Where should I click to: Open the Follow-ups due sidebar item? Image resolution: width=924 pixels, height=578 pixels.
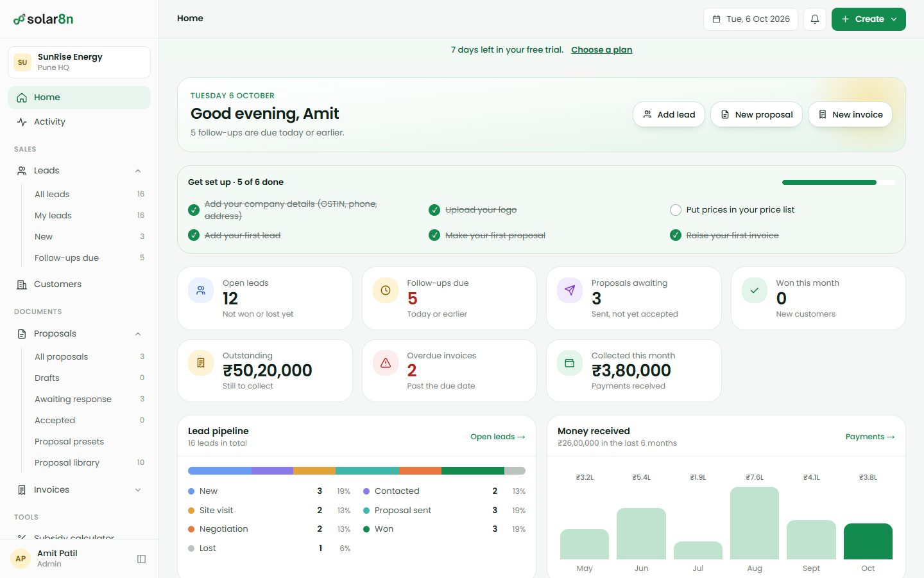point(89,258)
